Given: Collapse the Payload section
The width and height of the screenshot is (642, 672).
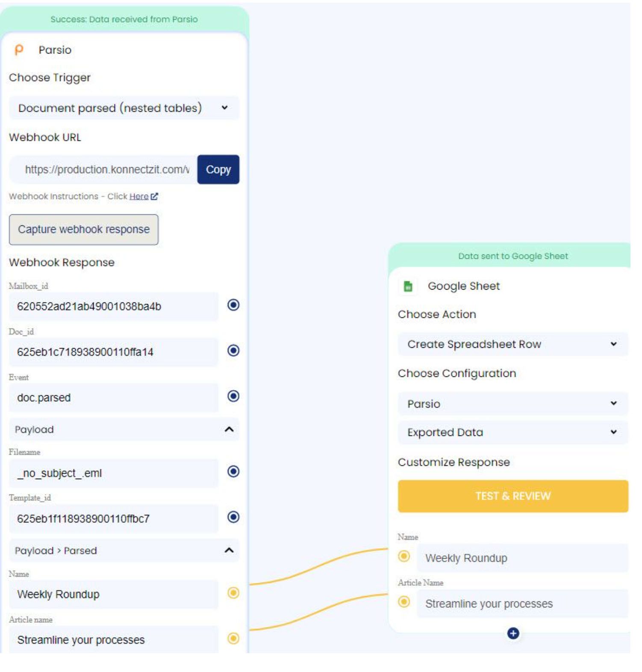Looking at the screenshot, I should [229, 429].
